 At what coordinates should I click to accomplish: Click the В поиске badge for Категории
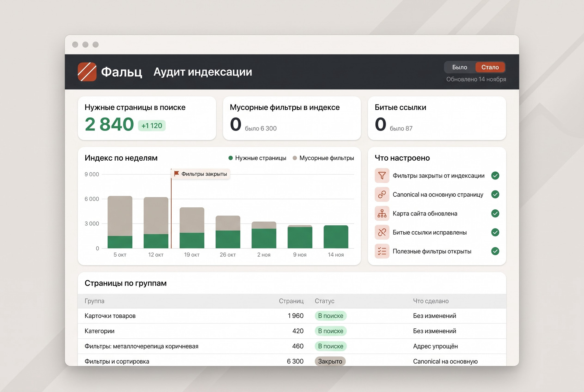point(331,331)
